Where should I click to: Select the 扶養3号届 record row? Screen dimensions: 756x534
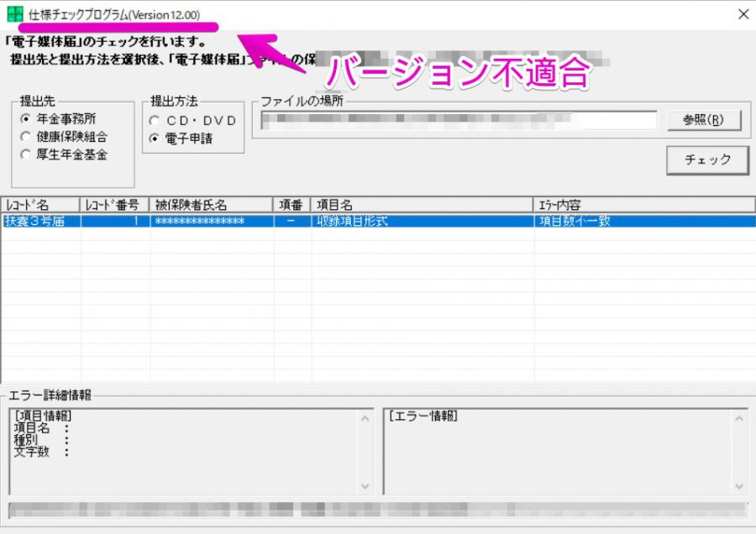pyautogui.click(x=378, y=221)
